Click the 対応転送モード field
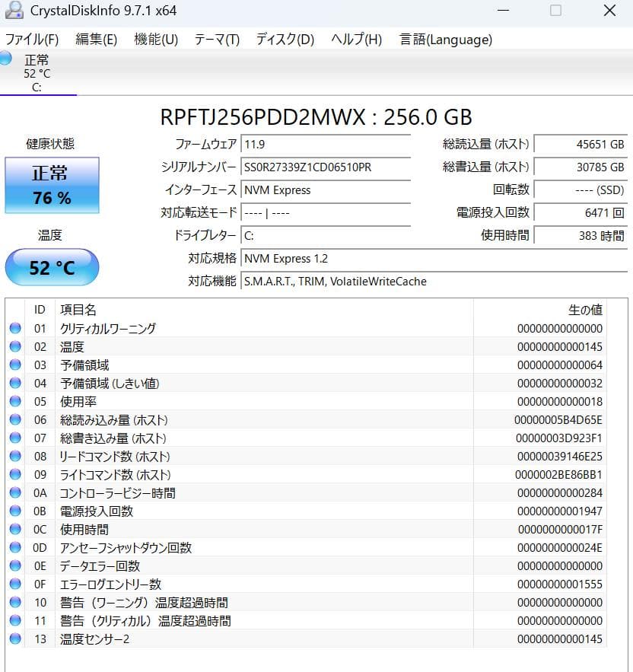 326,212
